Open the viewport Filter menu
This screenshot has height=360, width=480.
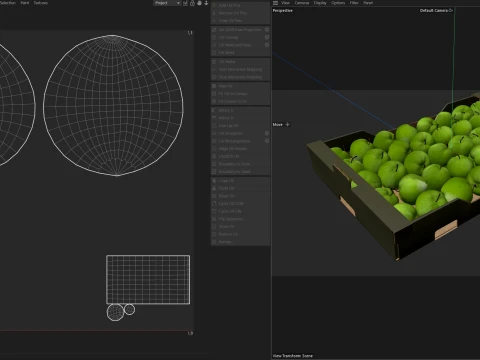(x=354, y=3)
